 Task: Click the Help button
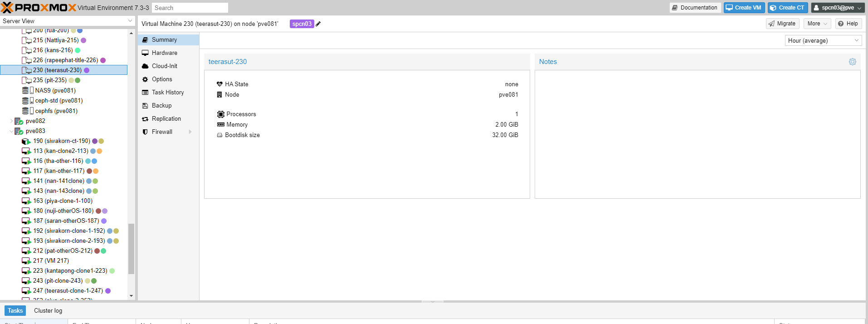(x=848, y=24)
